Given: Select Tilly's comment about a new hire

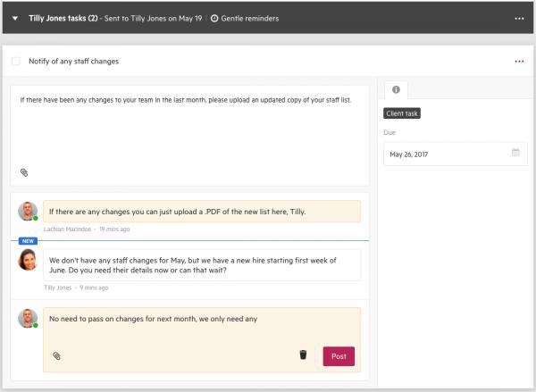Looking at the screenshot, I should click(x=202, y=265).
